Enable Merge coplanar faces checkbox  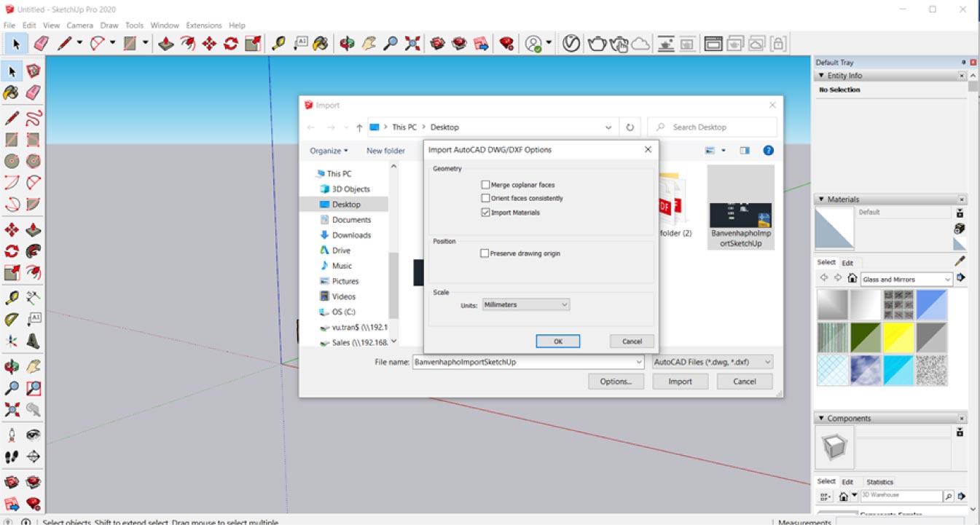click(485, 185)
